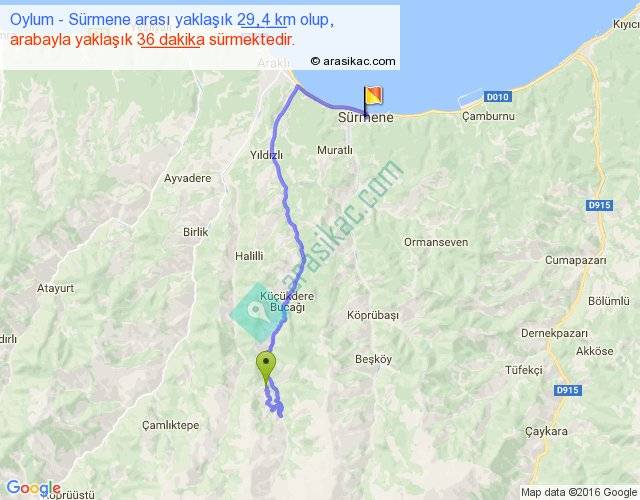Click the orange destination flag at Sürmene

pos(372,99)
